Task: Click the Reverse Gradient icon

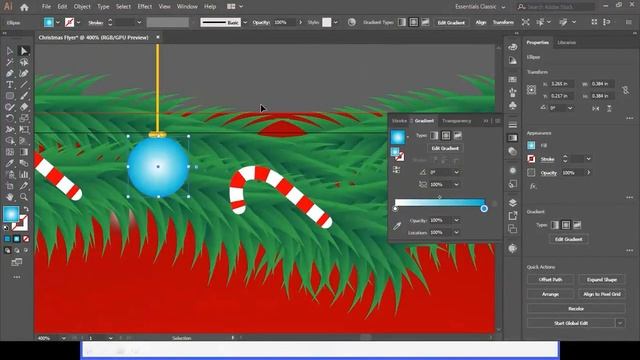Action: coord(396,170)
